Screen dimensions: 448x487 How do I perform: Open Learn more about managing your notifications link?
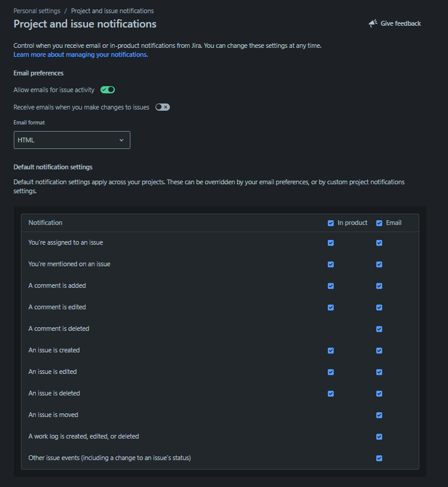coord(81,54)
